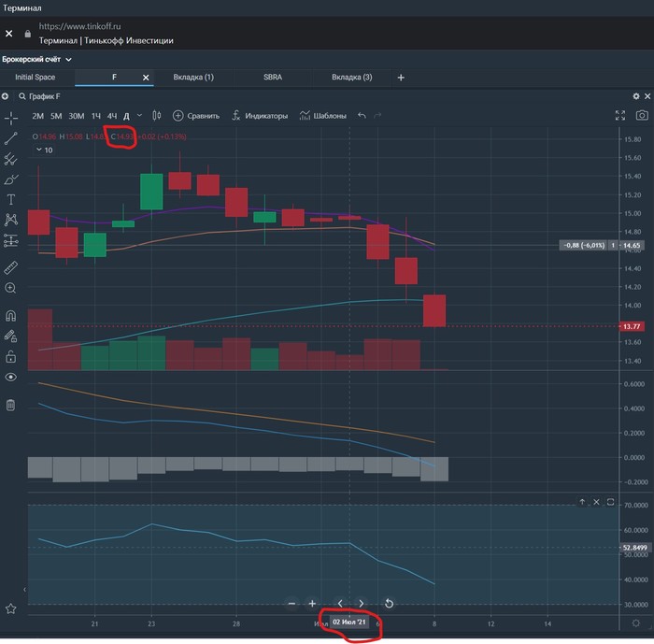Click the График F symbol search field
Image resolution: width=654 pixels, height=644 pixels.
click(45, 96)
